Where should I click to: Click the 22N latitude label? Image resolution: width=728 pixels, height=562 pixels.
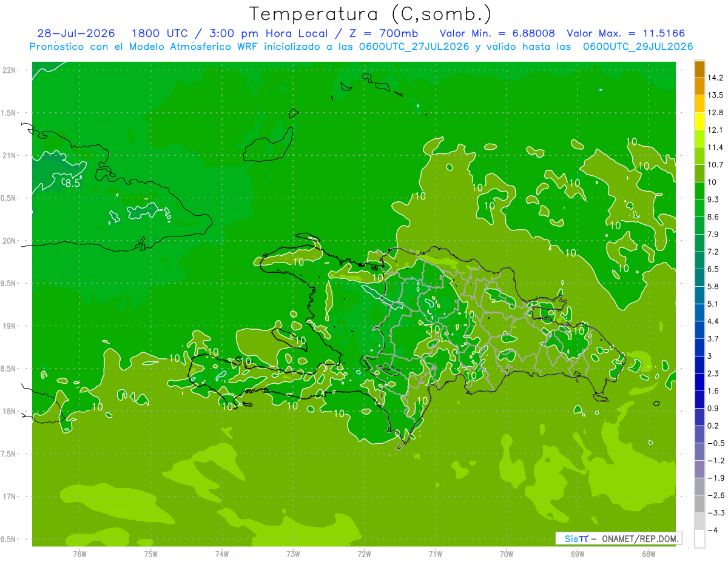click(x=10, y=70)
